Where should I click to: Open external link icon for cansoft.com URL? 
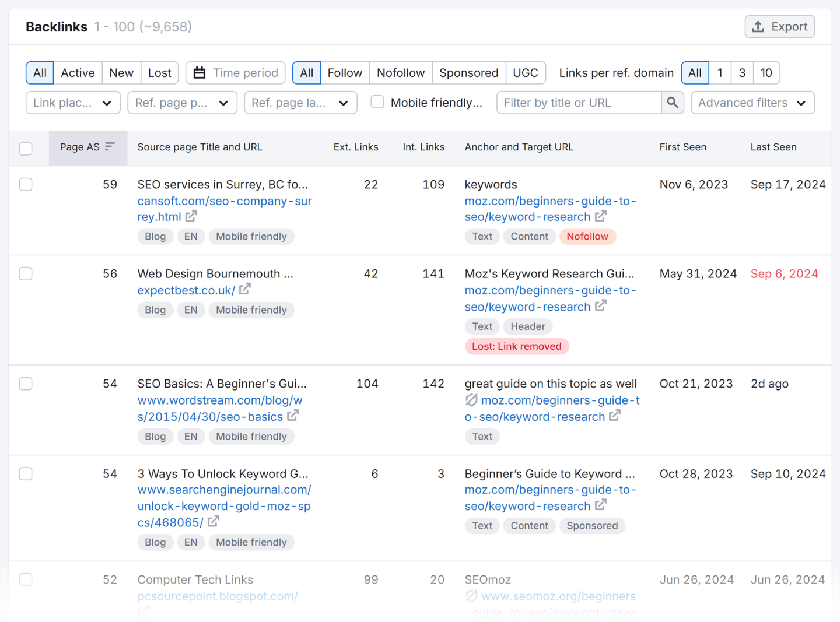(191, 216)
